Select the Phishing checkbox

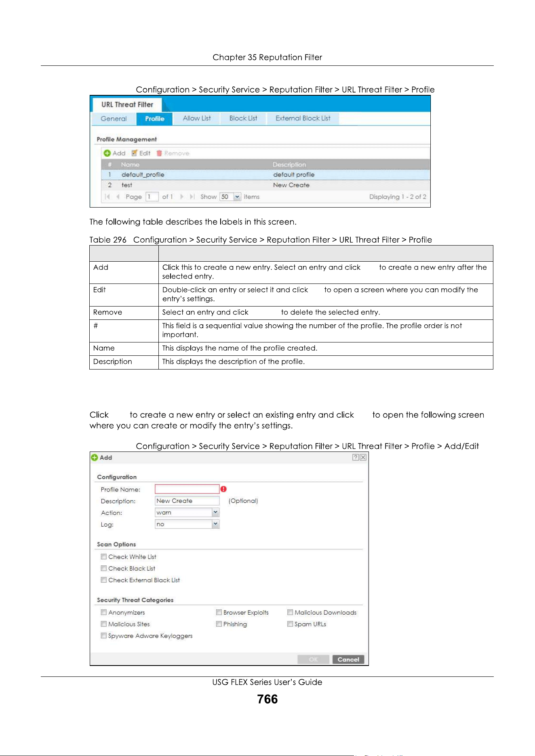(219, 624)
